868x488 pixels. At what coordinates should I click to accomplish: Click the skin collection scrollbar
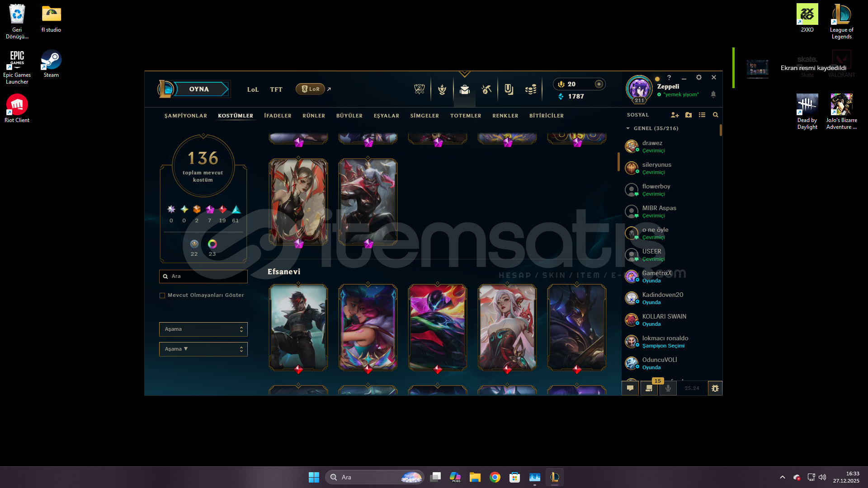618,162
